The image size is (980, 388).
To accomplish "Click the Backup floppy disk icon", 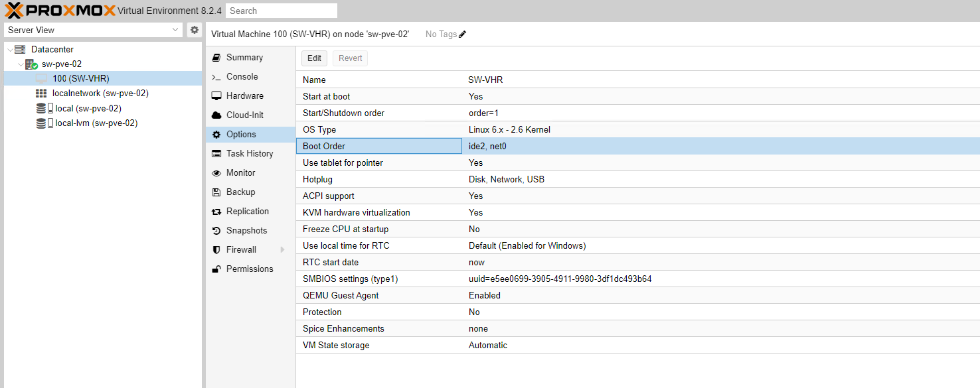I will 216,192.
